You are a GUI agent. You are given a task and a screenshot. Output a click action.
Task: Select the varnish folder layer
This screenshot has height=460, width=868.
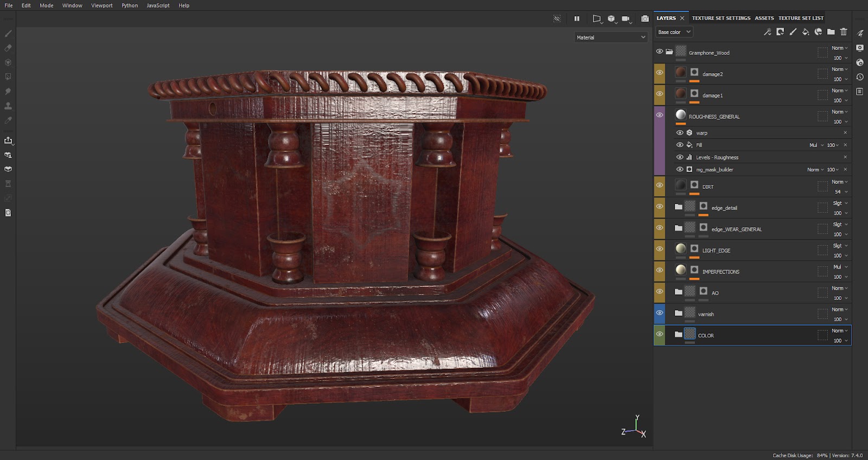pyautogui.click(x=706, y=314)
